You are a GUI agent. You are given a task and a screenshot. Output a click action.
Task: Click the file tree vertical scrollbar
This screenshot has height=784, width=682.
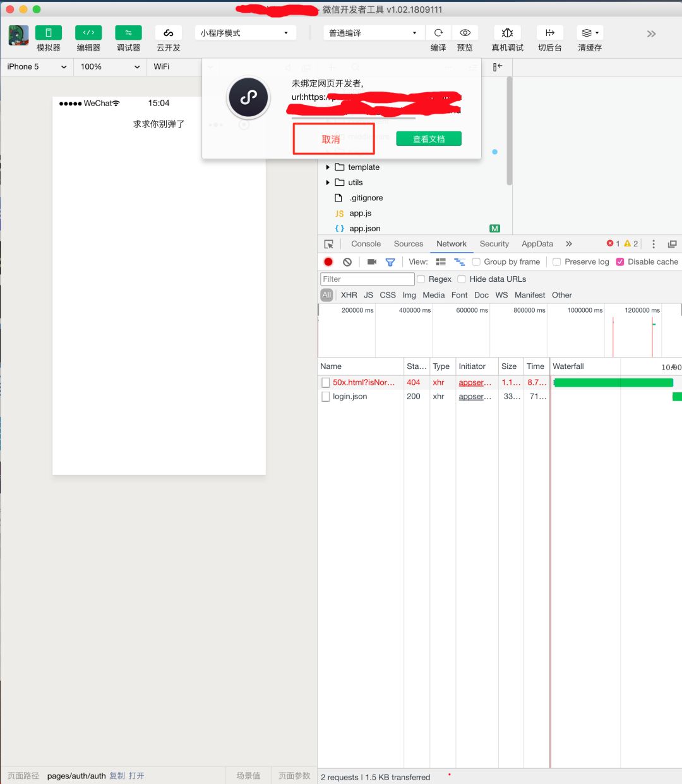point(510,131)
